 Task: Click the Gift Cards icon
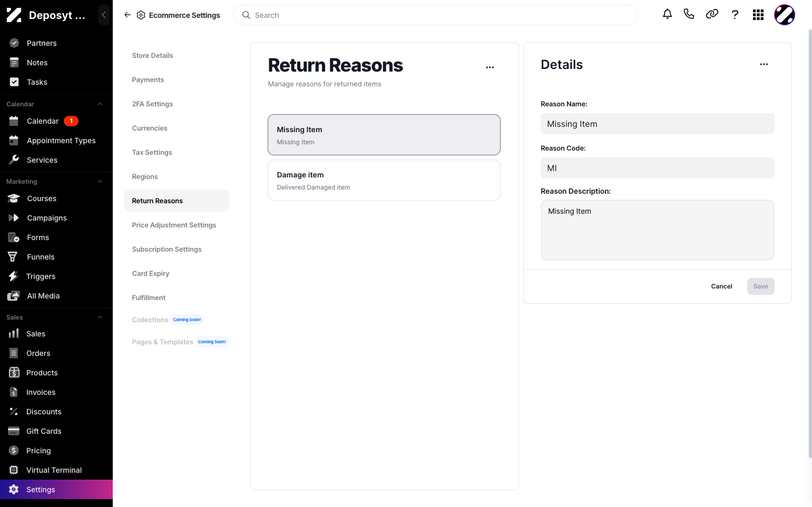14,431
